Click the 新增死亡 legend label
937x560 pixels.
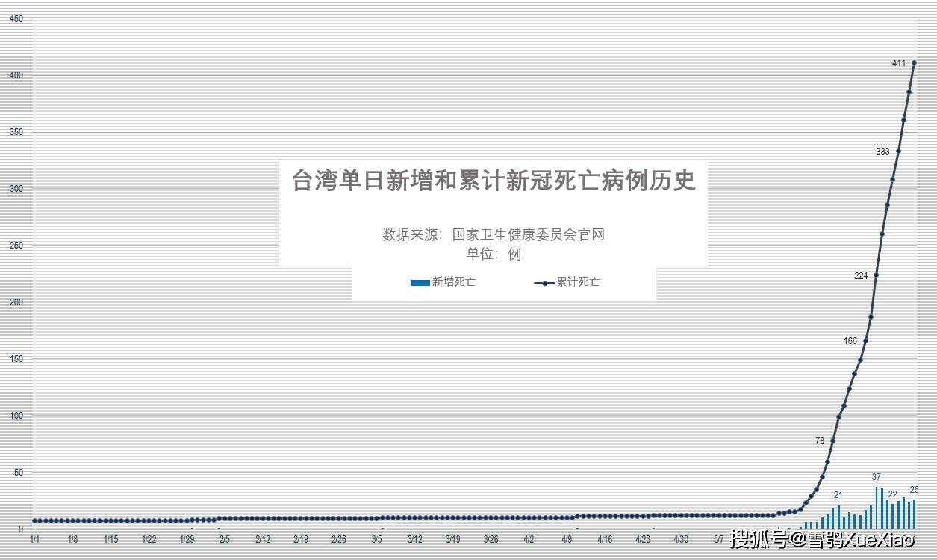coord(454,282)
